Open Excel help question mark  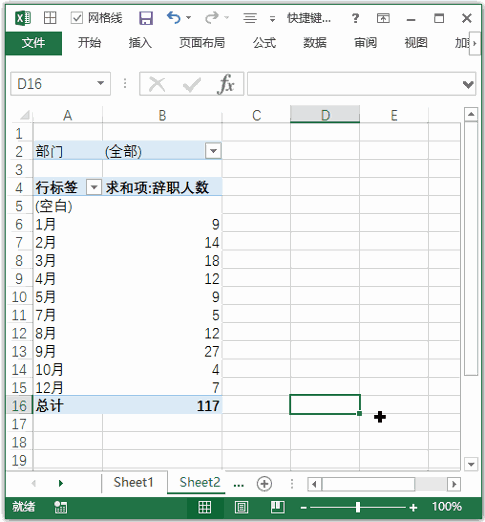[x=356, y=18]
